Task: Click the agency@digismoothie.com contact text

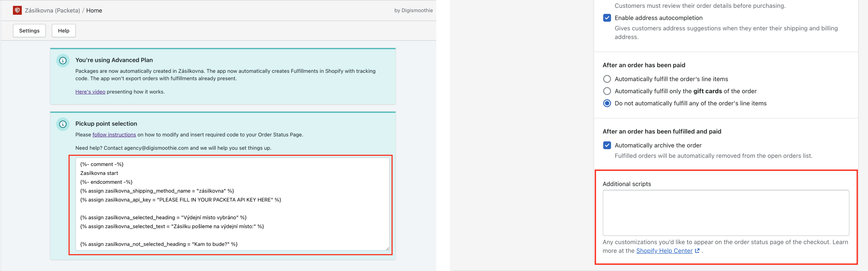Action: coord(156,148)
